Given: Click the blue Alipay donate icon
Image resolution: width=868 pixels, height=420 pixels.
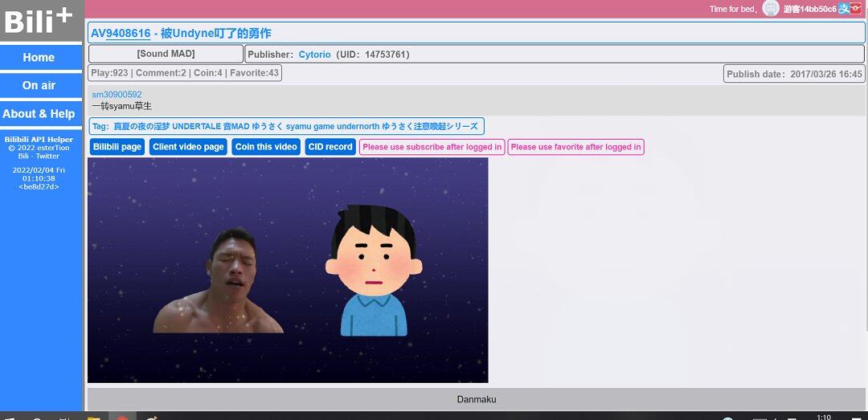Looking at the screenshot, I should click(x=844, y=8).
